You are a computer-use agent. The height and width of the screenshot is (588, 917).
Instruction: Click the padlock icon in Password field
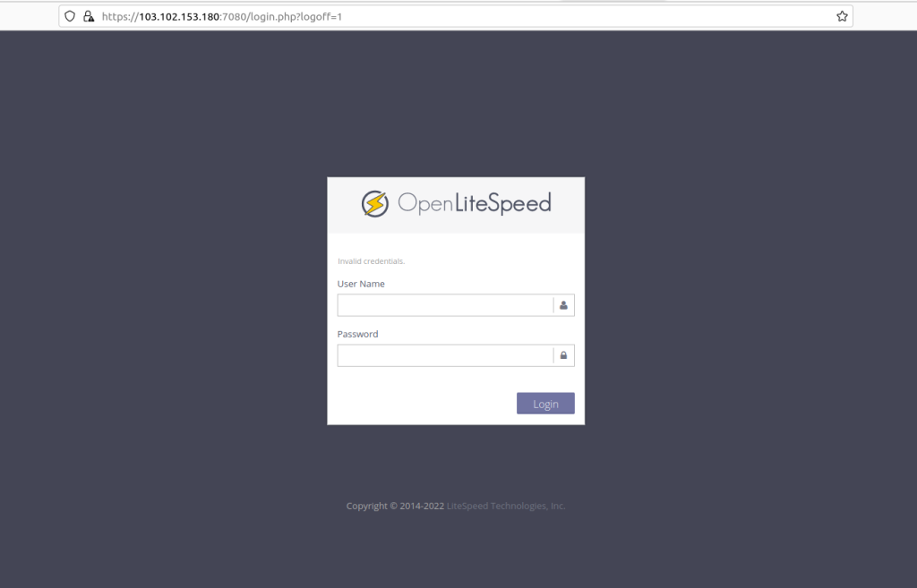tap(563, 355)
